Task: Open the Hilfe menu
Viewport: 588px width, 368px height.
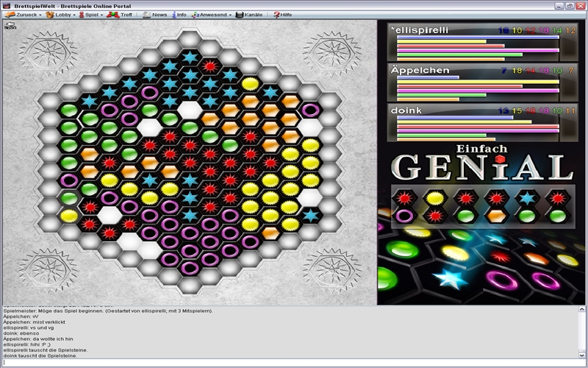Action: tap(283, 15)
